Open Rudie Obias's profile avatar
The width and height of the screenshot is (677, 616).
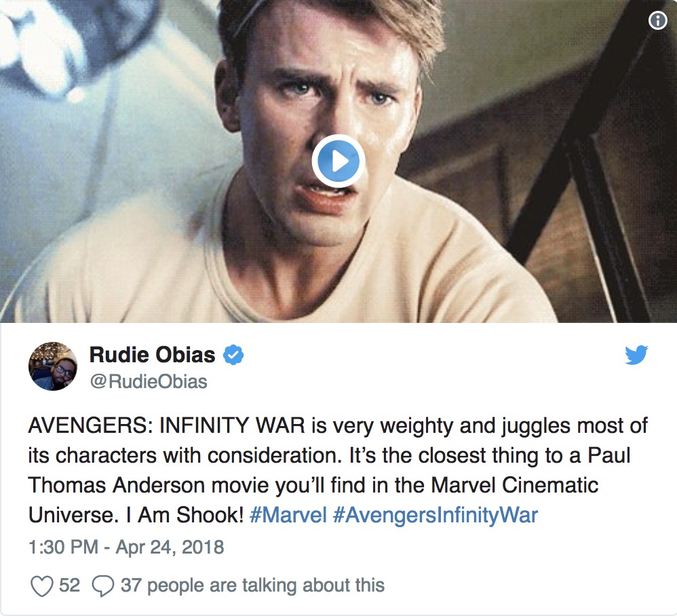click(x=52, y=366)
